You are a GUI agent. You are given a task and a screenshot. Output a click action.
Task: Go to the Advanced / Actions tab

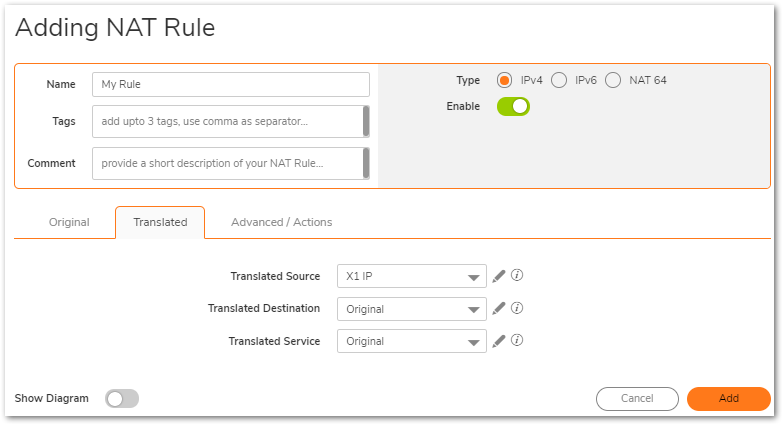tap(281, 222)
